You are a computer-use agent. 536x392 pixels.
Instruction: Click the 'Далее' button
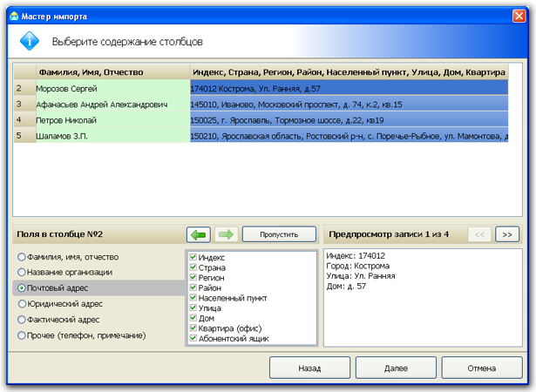tap(396, 368)
